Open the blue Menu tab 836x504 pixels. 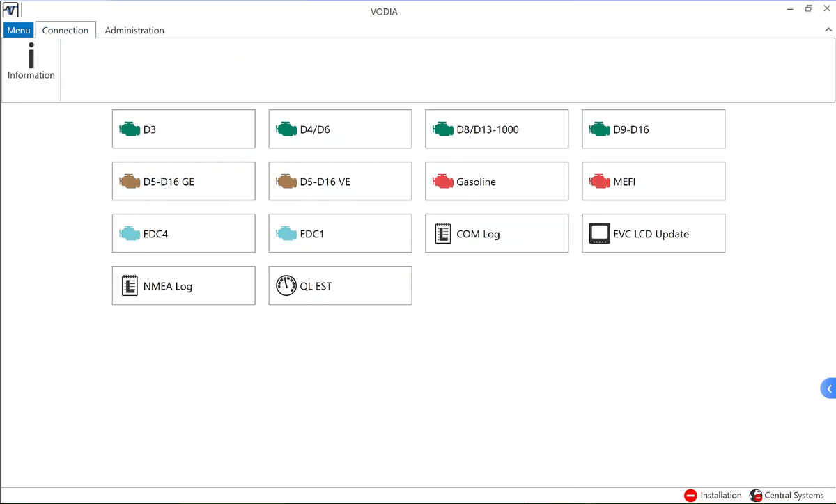[18, 31]
